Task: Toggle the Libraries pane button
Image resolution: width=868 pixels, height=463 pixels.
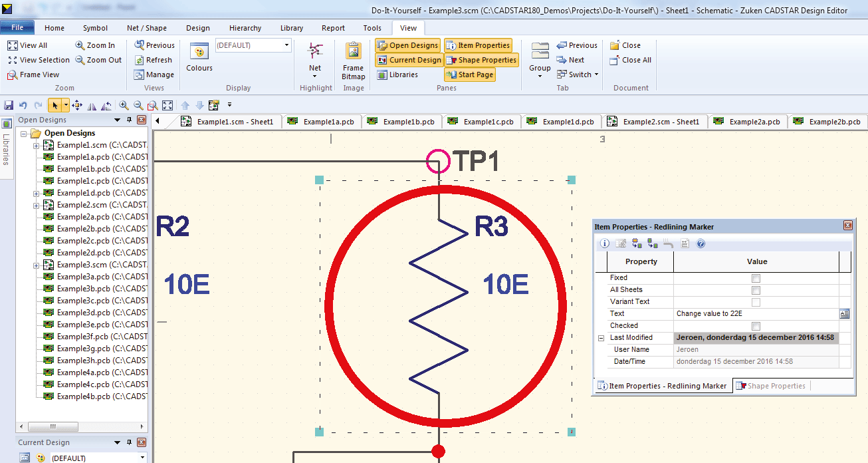Action: [x=397, y=75]
